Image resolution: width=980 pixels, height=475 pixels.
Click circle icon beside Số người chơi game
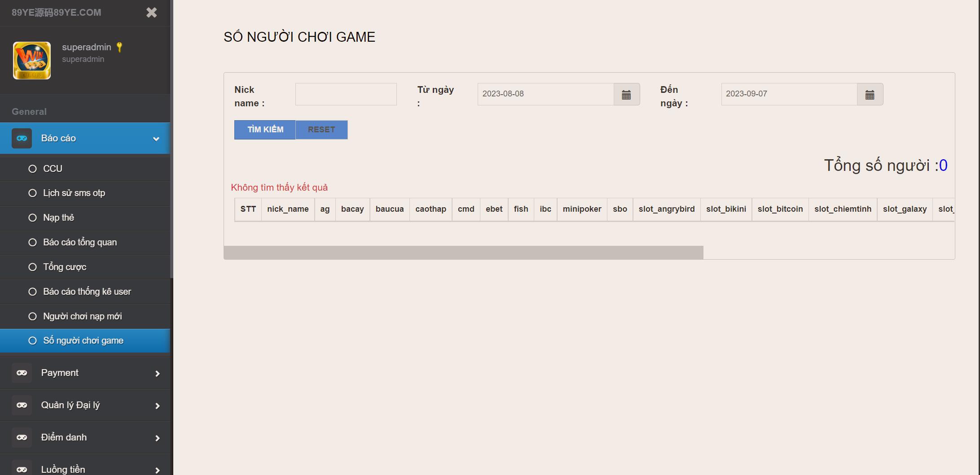[x=32, y=340]
